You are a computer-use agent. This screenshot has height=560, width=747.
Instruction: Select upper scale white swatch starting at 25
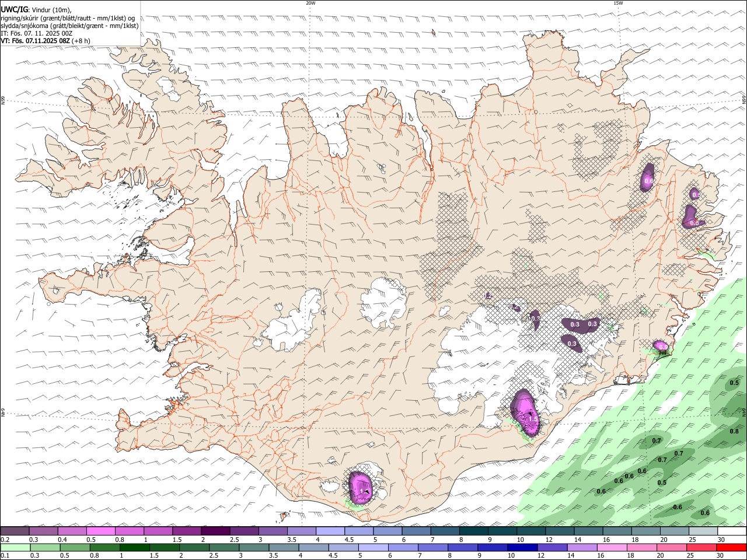(703, 531)
